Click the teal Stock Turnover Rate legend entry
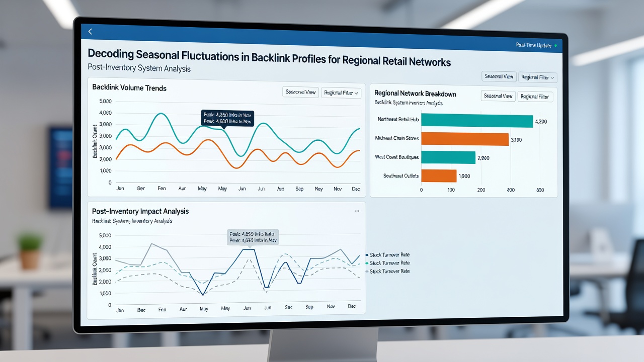 [x=388, y=263]
